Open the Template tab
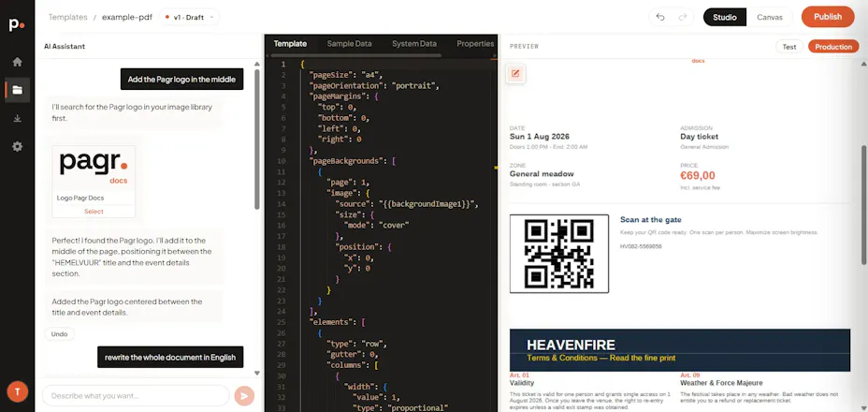The height and width of the screenshot is (412, 868). [x=290, y=44]
